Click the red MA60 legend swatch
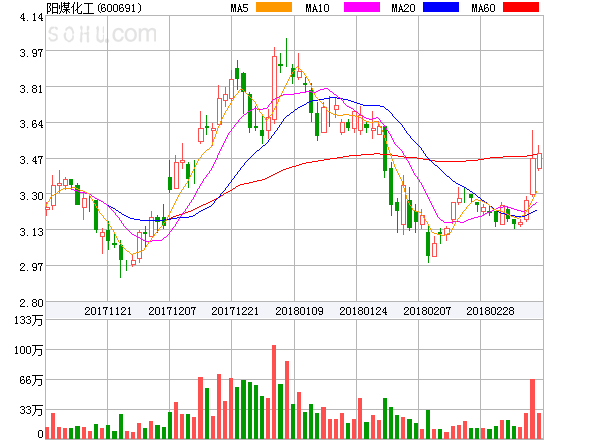 click(521, 7)
